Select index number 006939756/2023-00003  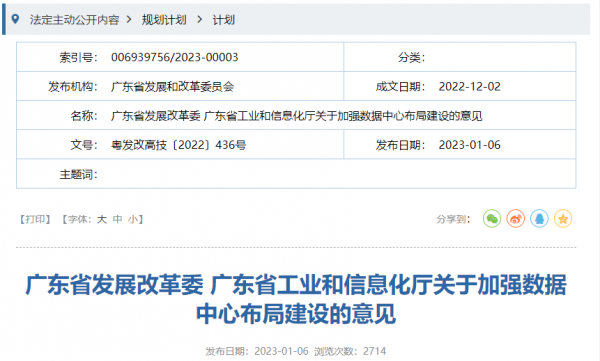[x=174, y=57]
